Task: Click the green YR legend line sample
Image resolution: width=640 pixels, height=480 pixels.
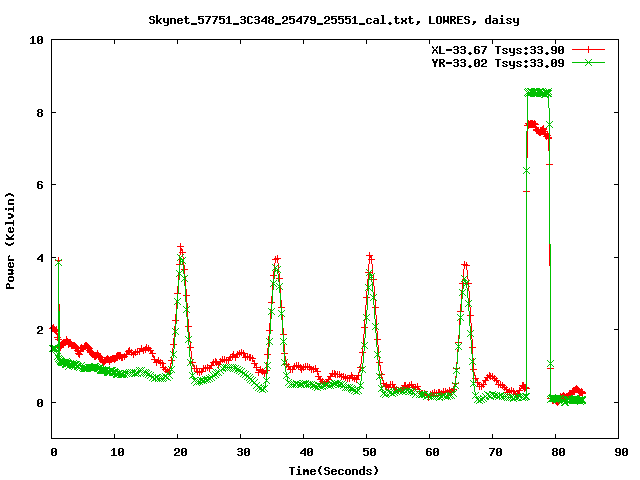Action: [588, 62]
